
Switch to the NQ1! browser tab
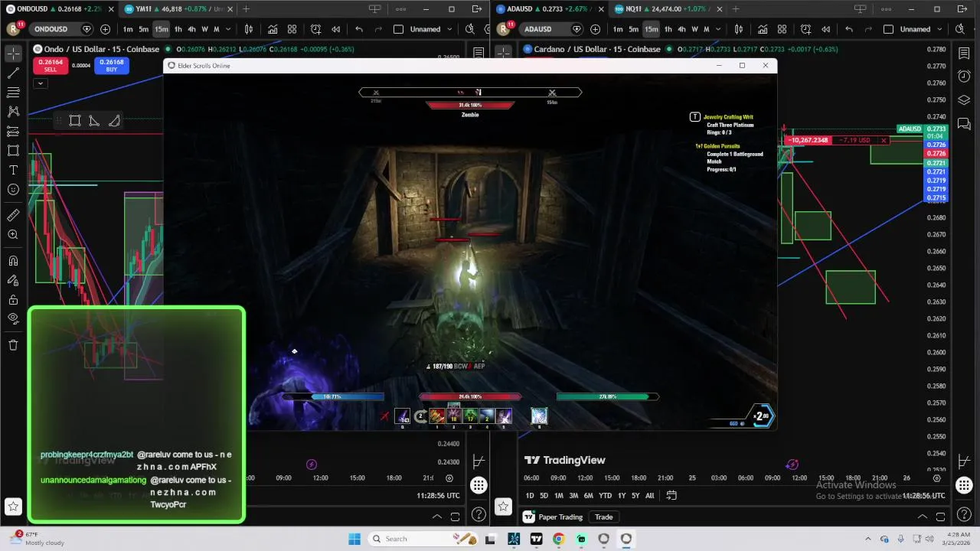[668, 9]
